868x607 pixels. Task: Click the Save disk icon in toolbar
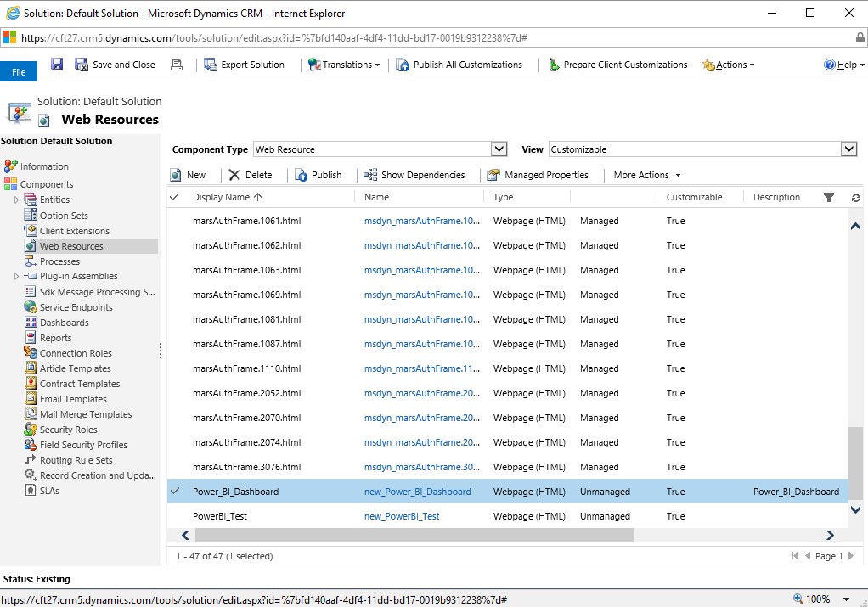[57, 65]
